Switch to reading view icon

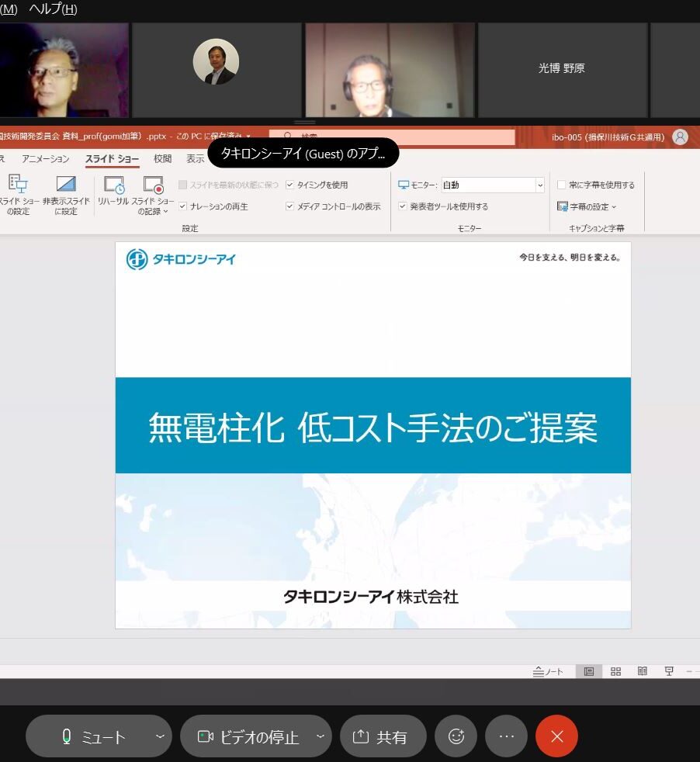642,671
